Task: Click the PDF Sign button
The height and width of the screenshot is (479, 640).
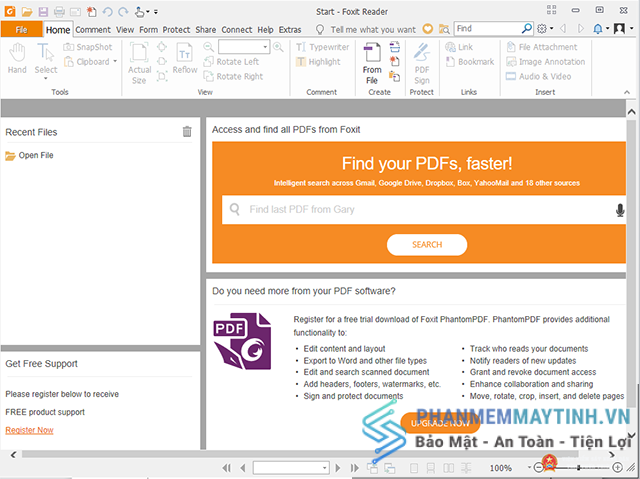Action: 422,63
